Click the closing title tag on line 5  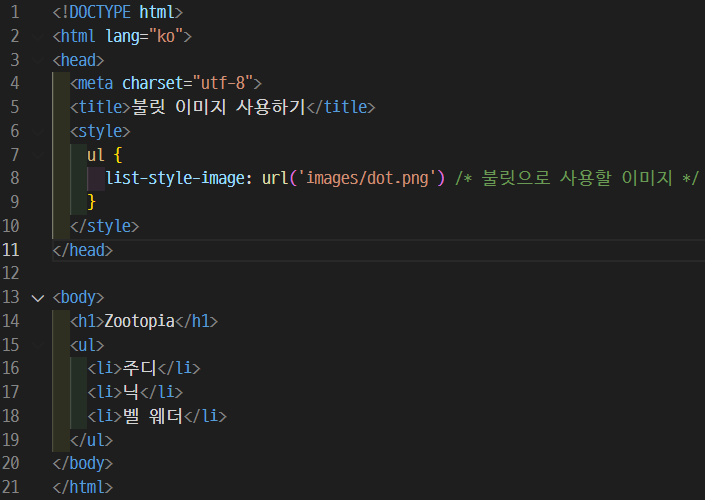click(341, 107)
